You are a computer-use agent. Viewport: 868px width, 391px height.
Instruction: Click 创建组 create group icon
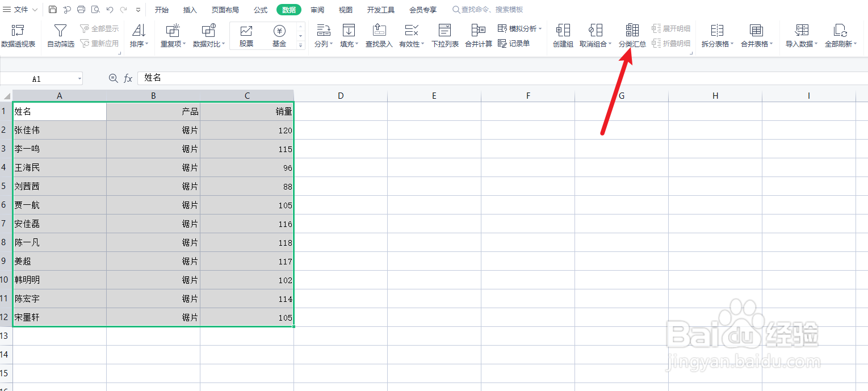pyautogui.click(x=563, y=36)
